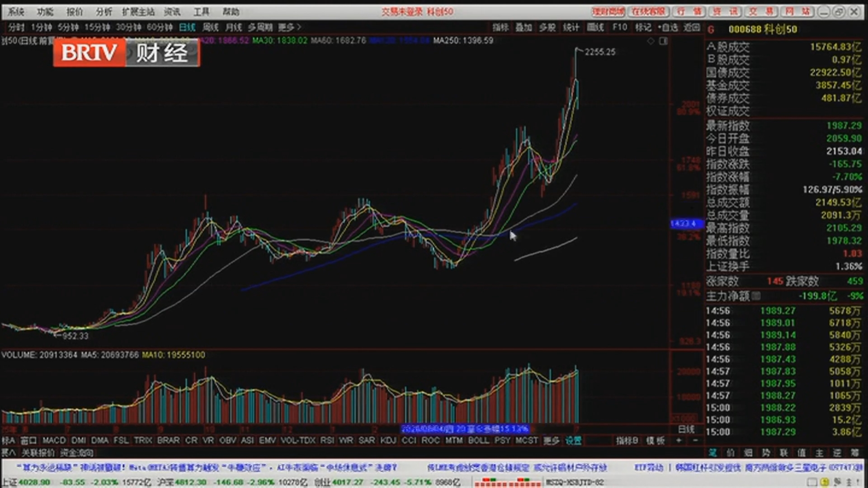This screenshot has height=488, width=868.
Task: Open the 帮助 menu
Action: (x=231, y=12)
